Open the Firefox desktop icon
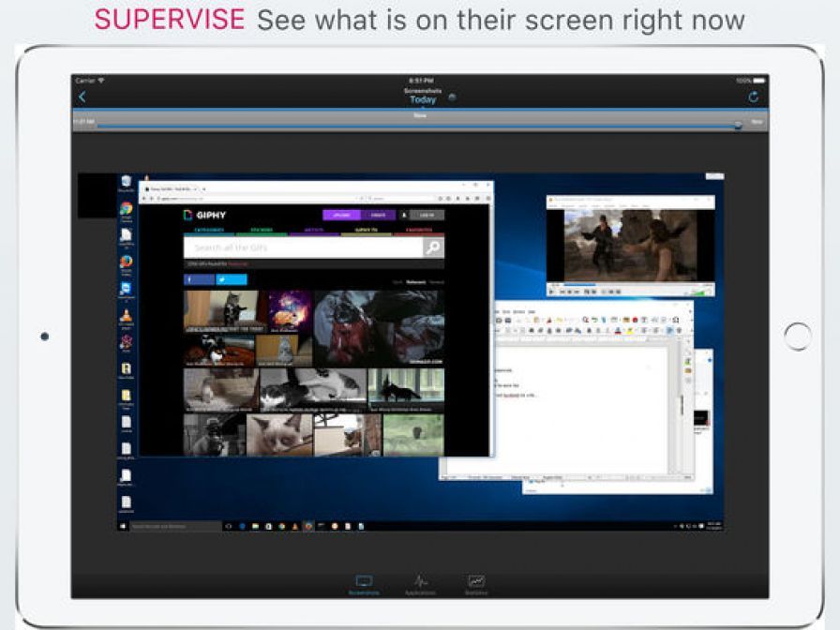The width and height of the screenshot is (840, 630). [126, 262]
